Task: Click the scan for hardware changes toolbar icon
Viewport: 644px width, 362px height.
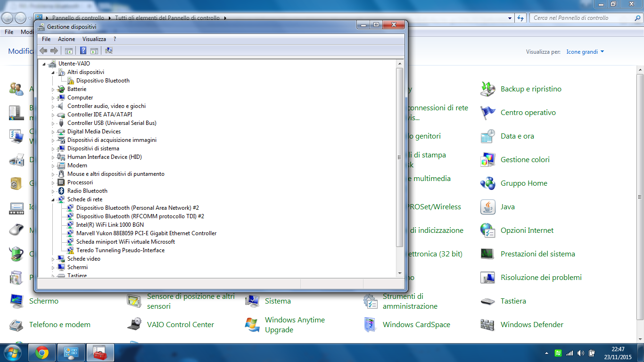Action: tap(109, 50)
